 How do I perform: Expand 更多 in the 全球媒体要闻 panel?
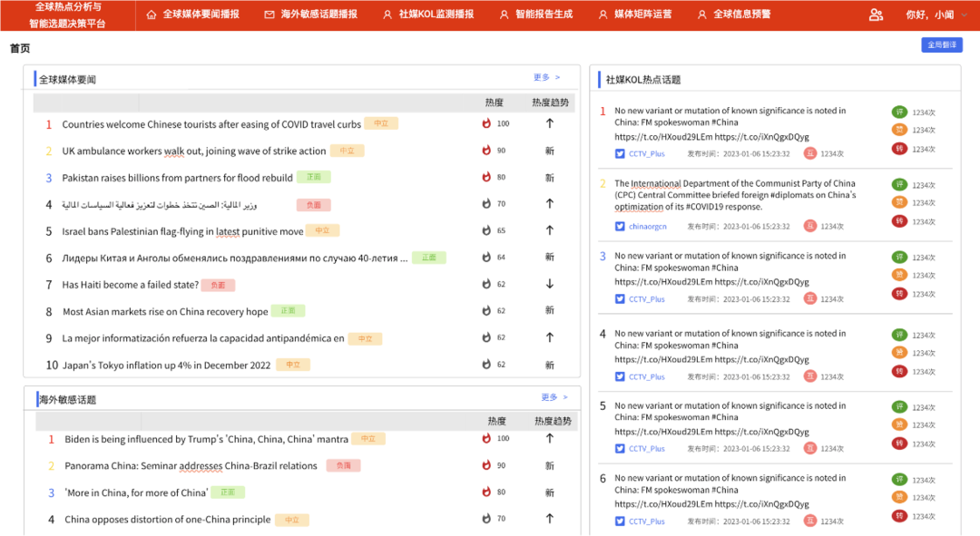546,78
